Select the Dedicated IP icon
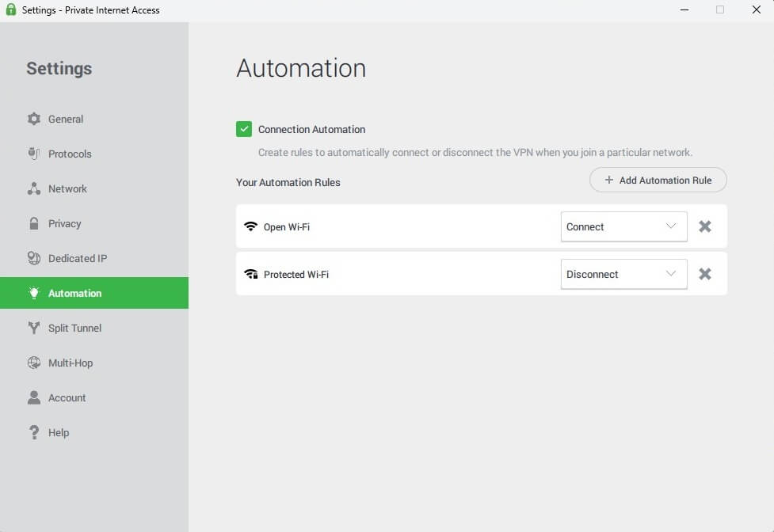Screen dimensions: 774x532 [34, 258]
